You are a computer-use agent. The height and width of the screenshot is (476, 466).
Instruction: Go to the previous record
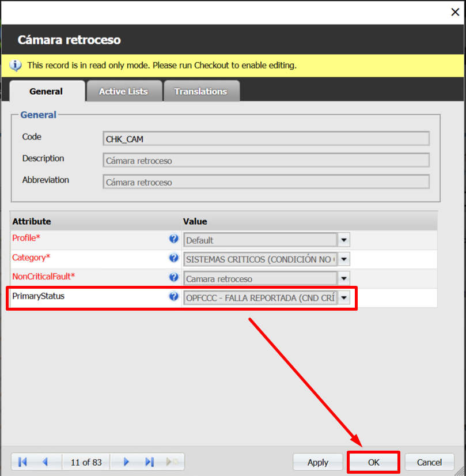tap(45, 462)
